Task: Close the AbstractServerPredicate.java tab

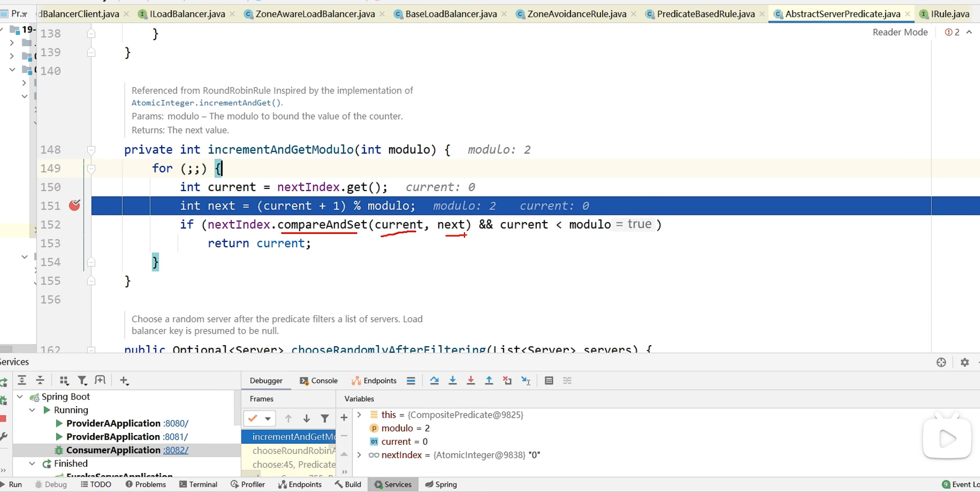Action: pyautogui.click(x=907, y=14)
